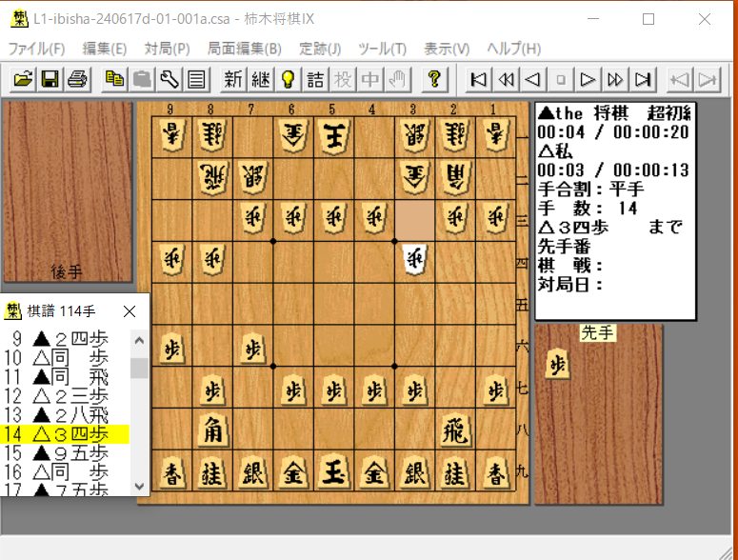Click the yellow question mark help icon
This screenshot has width=738, height=560.
click(433, 79)
